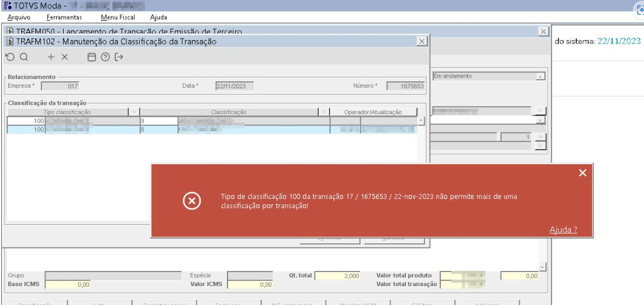
Task: Click the Data field showing 22/11/2023
Action: (235, 86)
